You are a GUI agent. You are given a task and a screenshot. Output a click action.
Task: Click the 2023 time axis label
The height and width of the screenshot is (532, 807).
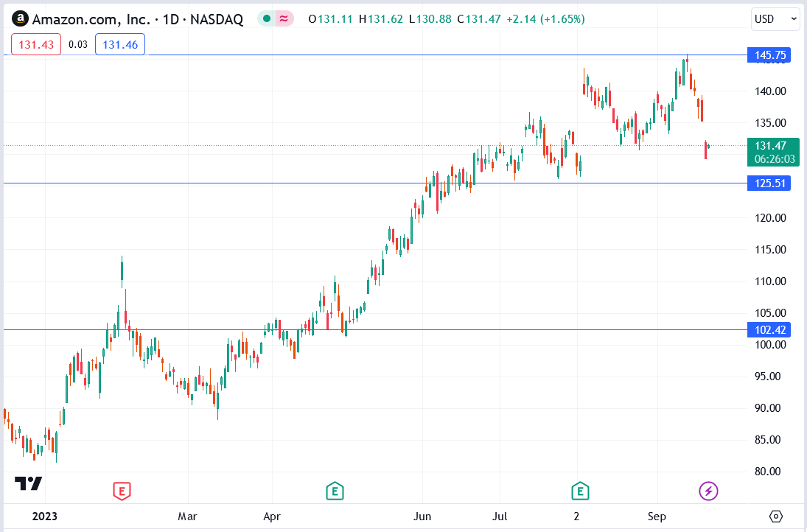(x=45, y=516)
